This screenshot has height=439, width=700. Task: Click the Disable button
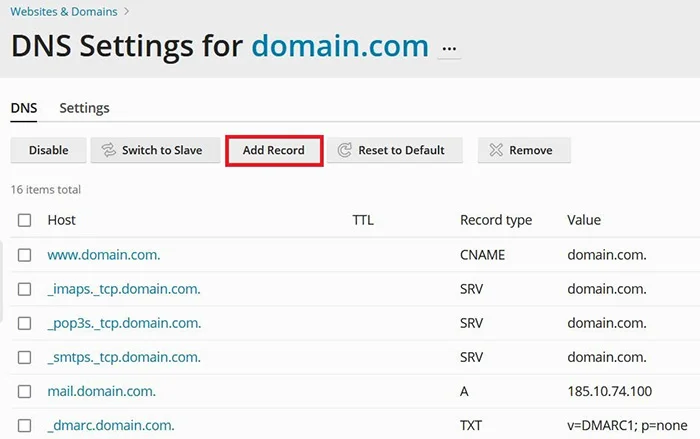(48, 151)
